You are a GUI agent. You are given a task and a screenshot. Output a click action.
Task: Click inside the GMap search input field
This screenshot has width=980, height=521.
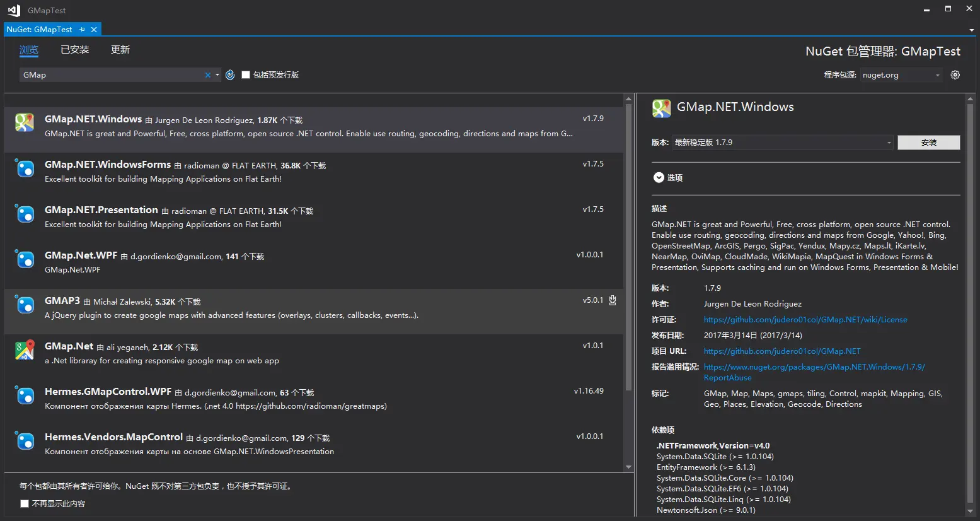tap(112, 75)
